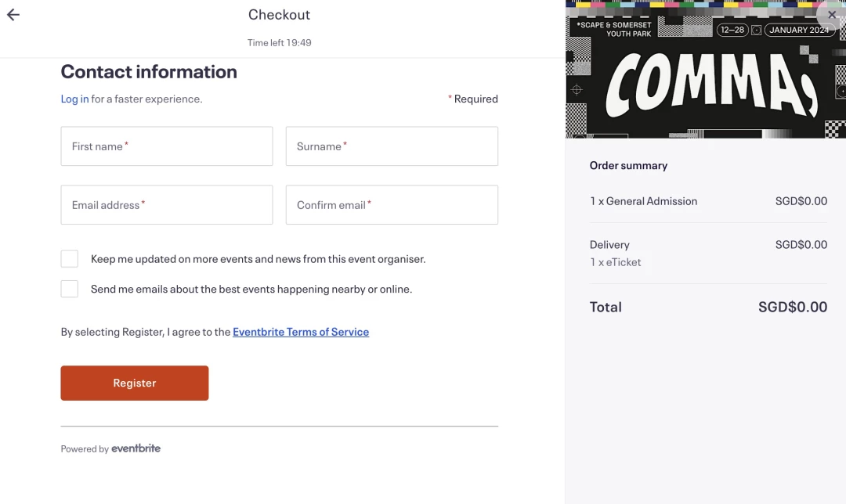Click the JANUARY 2024 badge on banner
Image resolution: width=846 pixels, height=504 pixels.
point(799,30)
